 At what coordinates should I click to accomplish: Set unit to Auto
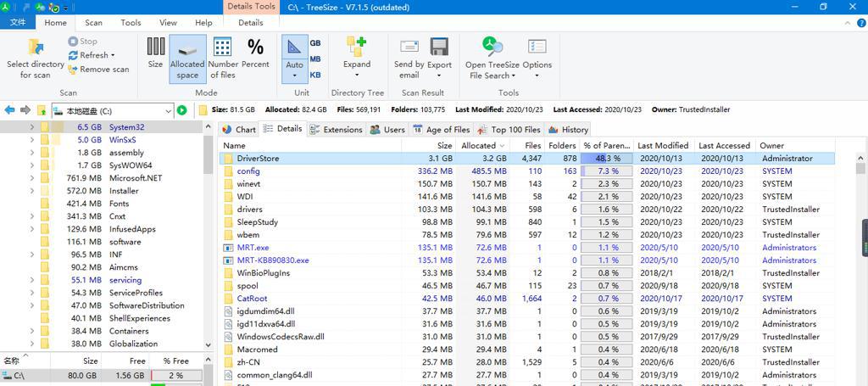coord(294,59)
